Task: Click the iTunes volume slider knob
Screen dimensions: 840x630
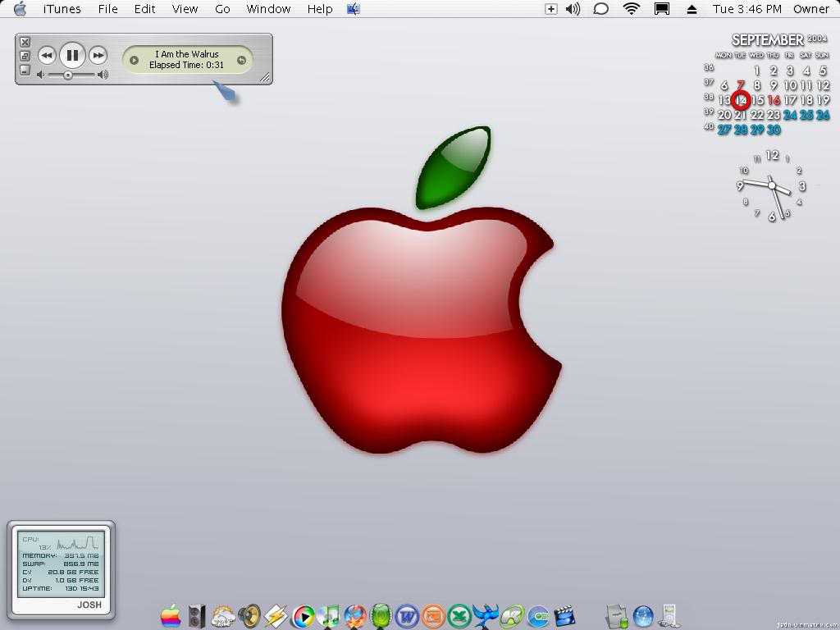Action: pos(68,75)
